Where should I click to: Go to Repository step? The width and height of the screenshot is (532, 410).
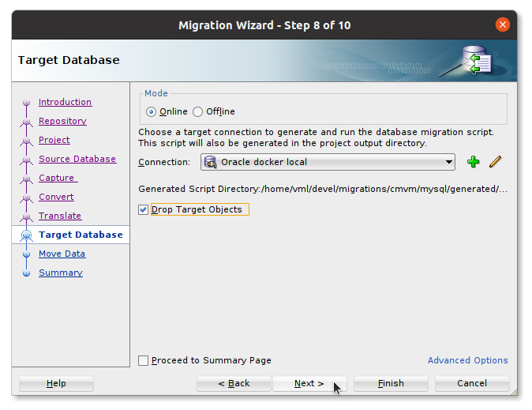tap(62, 122)
